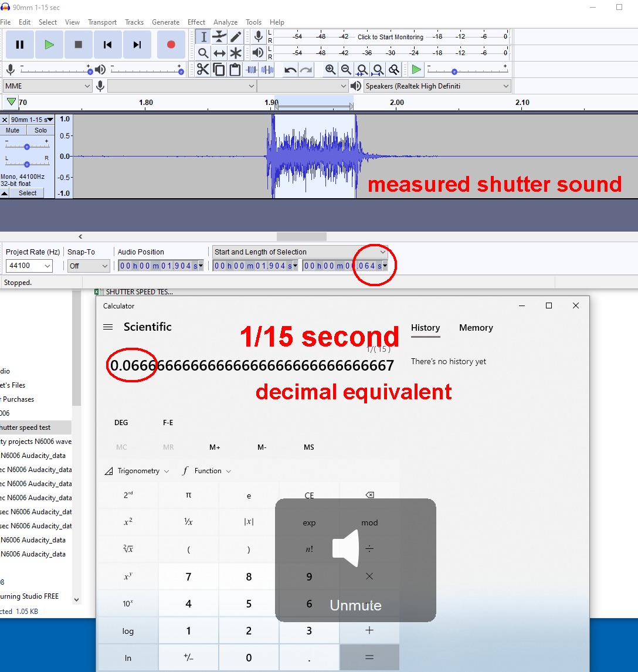Expand Calculator Function dropdown

(206, 471)
